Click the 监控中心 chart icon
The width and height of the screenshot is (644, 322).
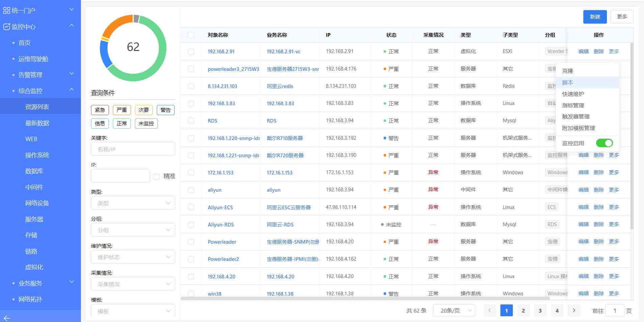(x=6, y=27)
